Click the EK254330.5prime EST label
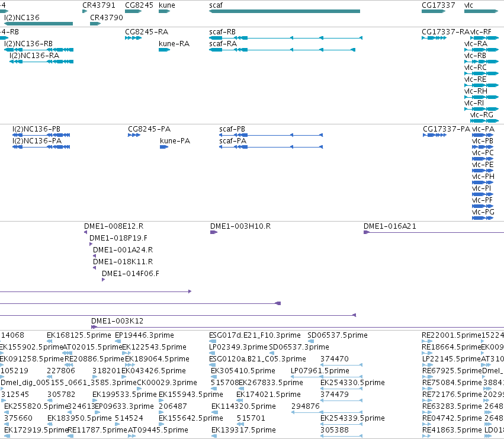504x439 pixels. tap(352, 383)
